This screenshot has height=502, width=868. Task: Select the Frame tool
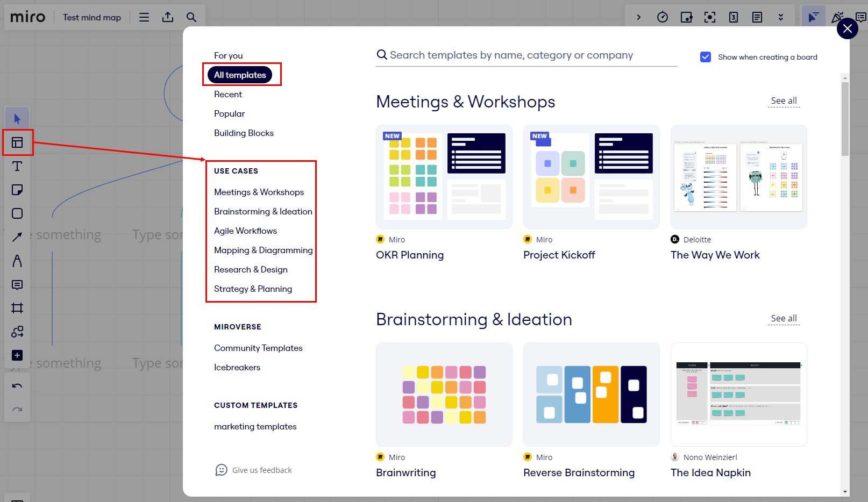click(x=17, y=308)
